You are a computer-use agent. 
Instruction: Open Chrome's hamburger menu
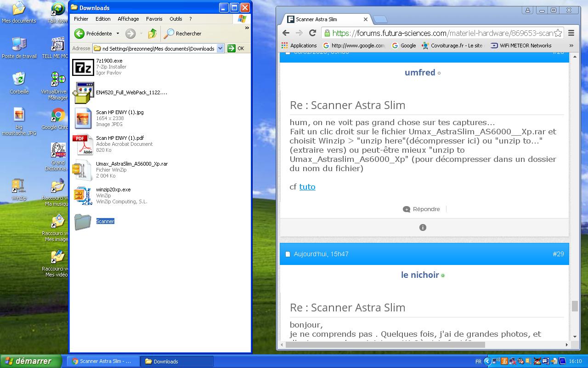(x=571, y=33)
